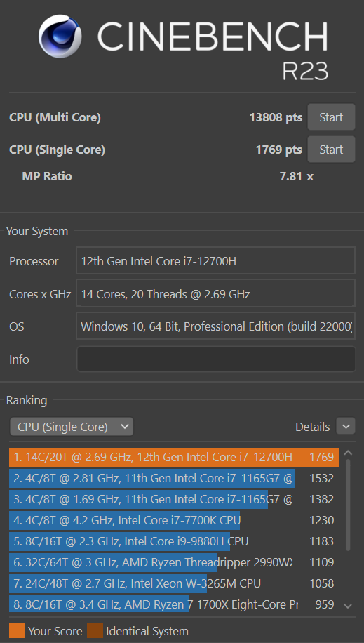Click the 1532 score in ranking
This screenshot has height=643, width=364.
coord(322,479)
